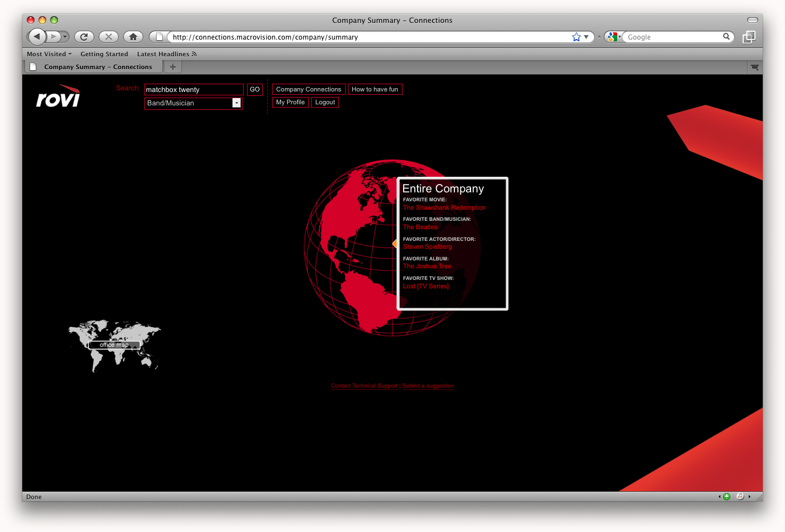Click the Google search field
This screenshot has height=532, width=785.
point(673,37)
